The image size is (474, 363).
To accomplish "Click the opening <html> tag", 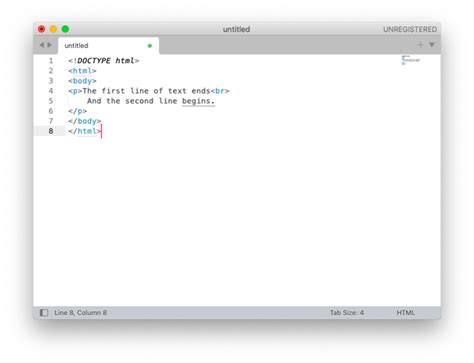I will tap(82, 71).
